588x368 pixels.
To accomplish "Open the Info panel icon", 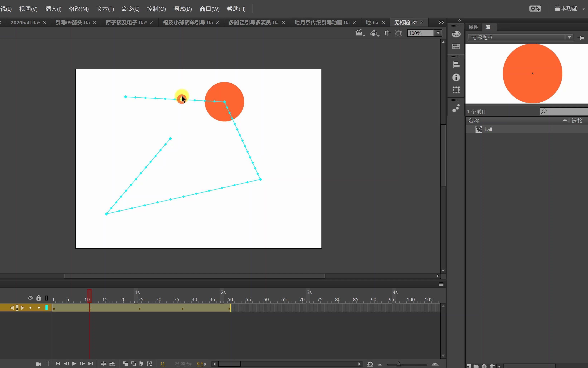I will click(x=456, y=77).
